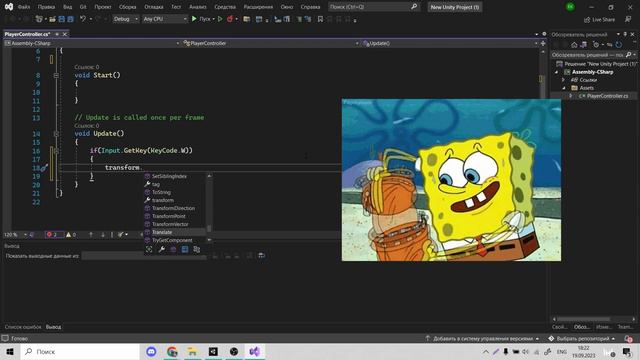Toggle the IntelliSense blue filter icon
The image size is (640, 360).
(x=185, y=249)
